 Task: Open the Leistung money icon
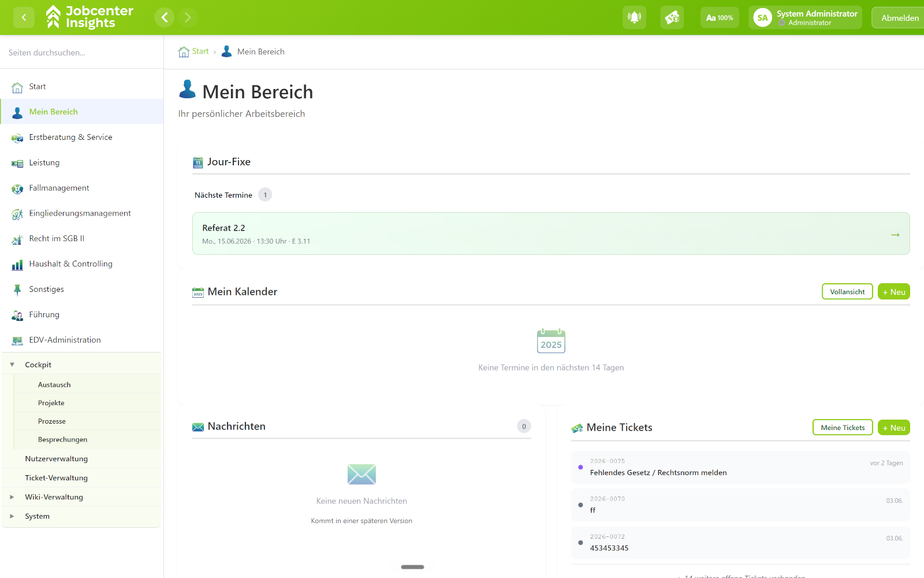click(17, 163)
